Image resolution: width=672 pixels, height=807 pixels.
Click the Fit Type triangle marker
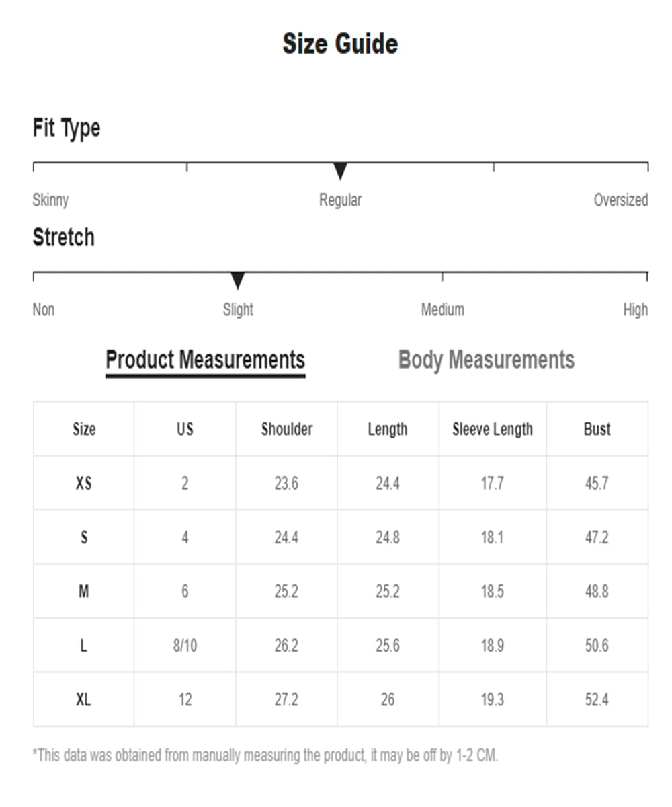coord(340,171)
